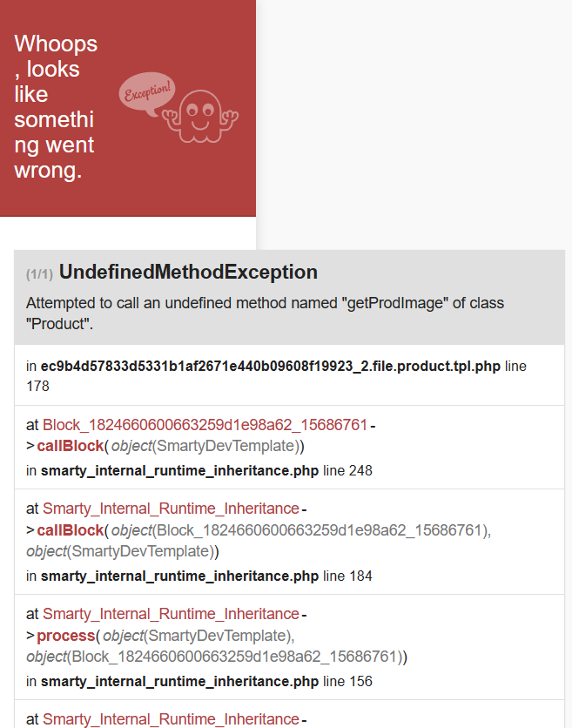The height and width of the screenshot is (728, 572).
Task: Click Smarty_Internal_Runtime_Inheritance class above line 156
Action: click(x=171, y=614)
